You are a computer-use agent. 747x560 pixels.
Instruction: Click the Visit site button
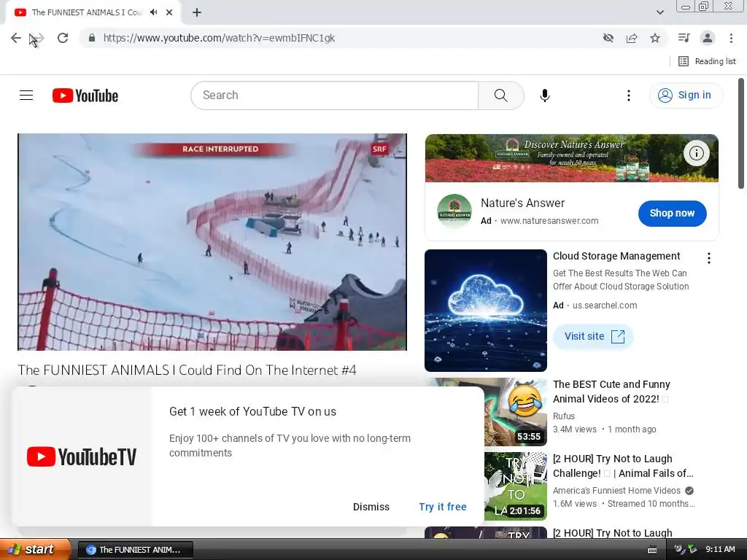593,336
